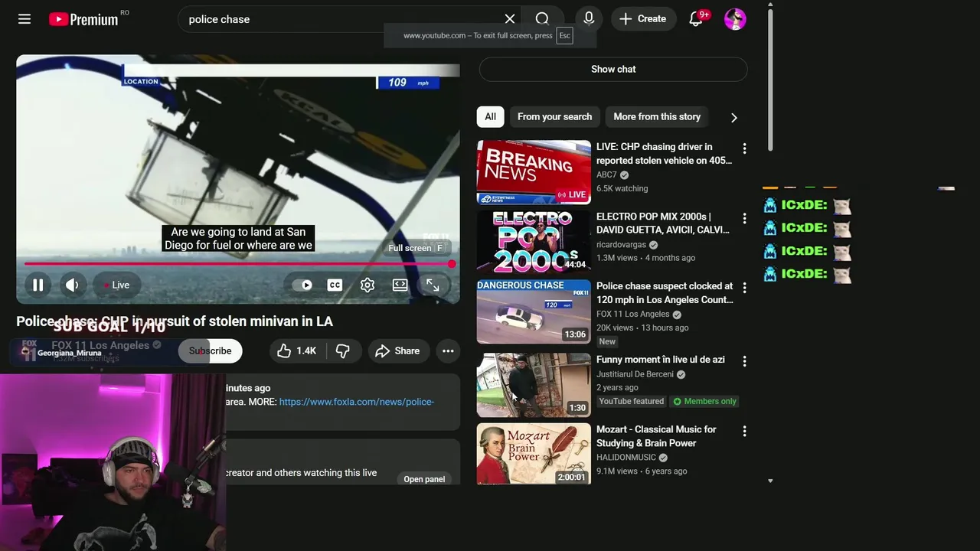Switch to theater mode
Screen dimensions: 980x551
[x=400, y=285]
